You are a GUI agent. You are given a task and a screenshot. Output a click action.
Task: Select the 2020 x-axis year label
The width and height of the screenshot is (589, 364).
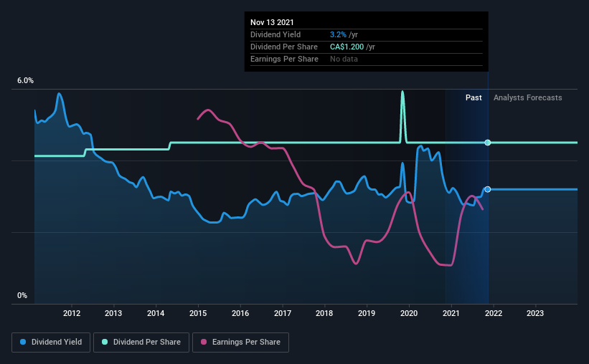(409, 313)
